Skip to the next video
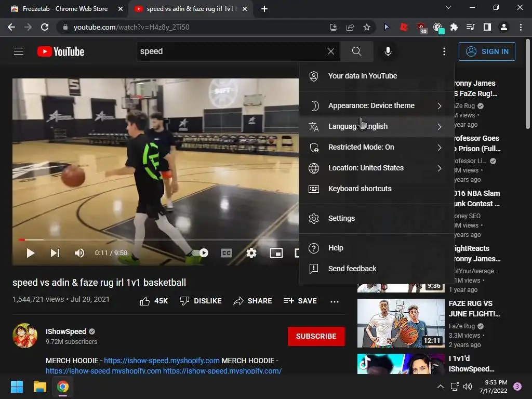This screenshot has height=399, width=532. tap(55, 253)
